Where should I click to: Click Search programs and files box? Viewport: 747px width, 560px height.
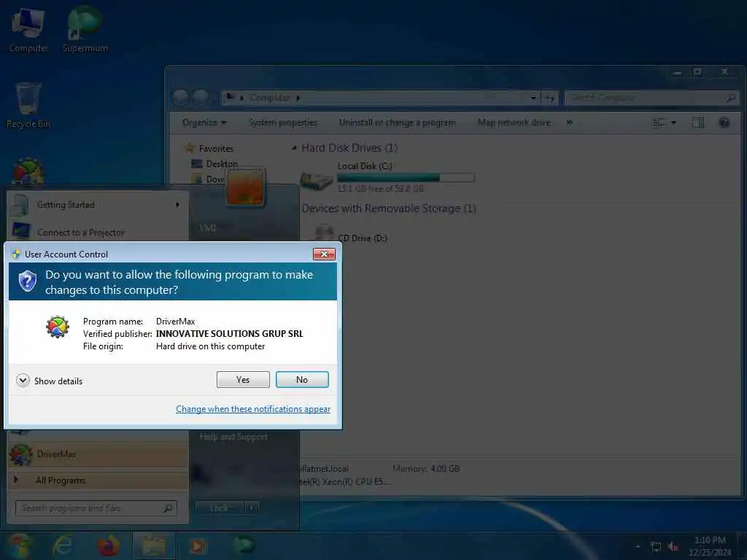(x=96, y=508)
